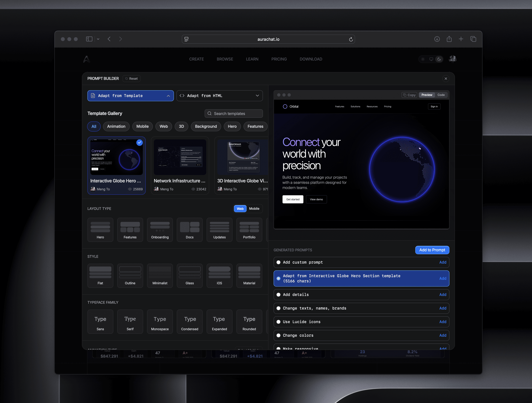This screenshot has width=532, height=403.
Task: Choose the Monospace typeface option
Action: [x=160, y=322]
